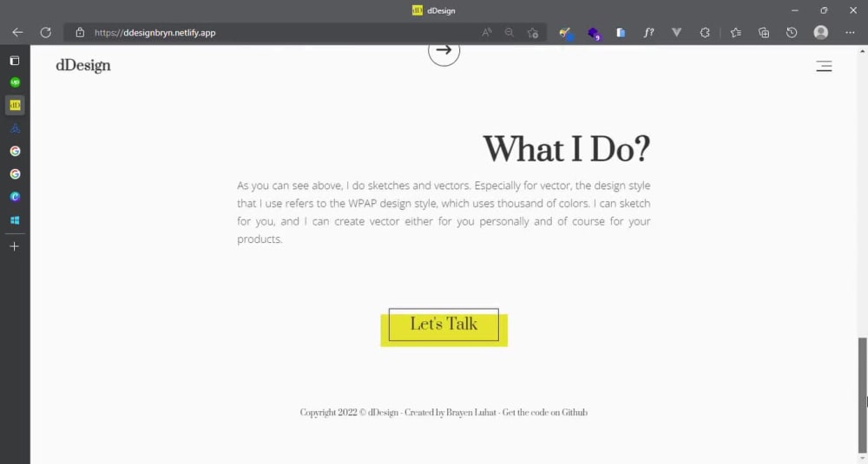This screenshot has width=868, height=464.
Task: Open the purple extension with badge 9
Action: tap(594, 33)
